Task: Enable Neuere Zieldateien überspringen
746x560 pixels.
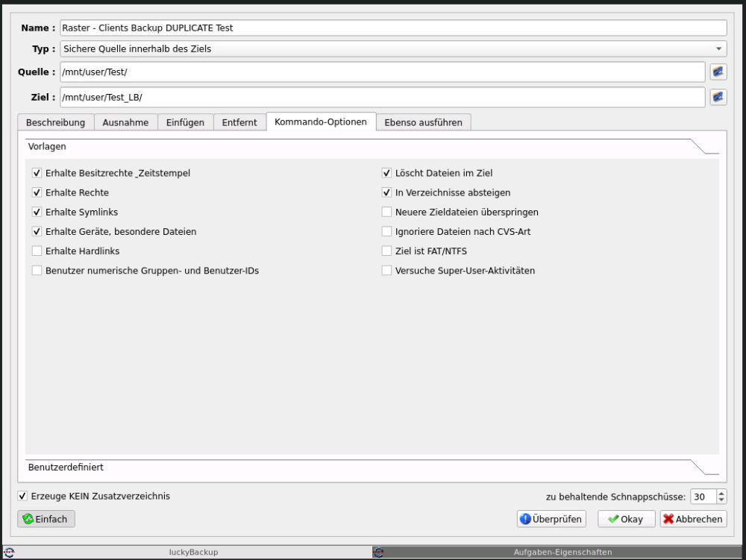Action: (386, 212)
